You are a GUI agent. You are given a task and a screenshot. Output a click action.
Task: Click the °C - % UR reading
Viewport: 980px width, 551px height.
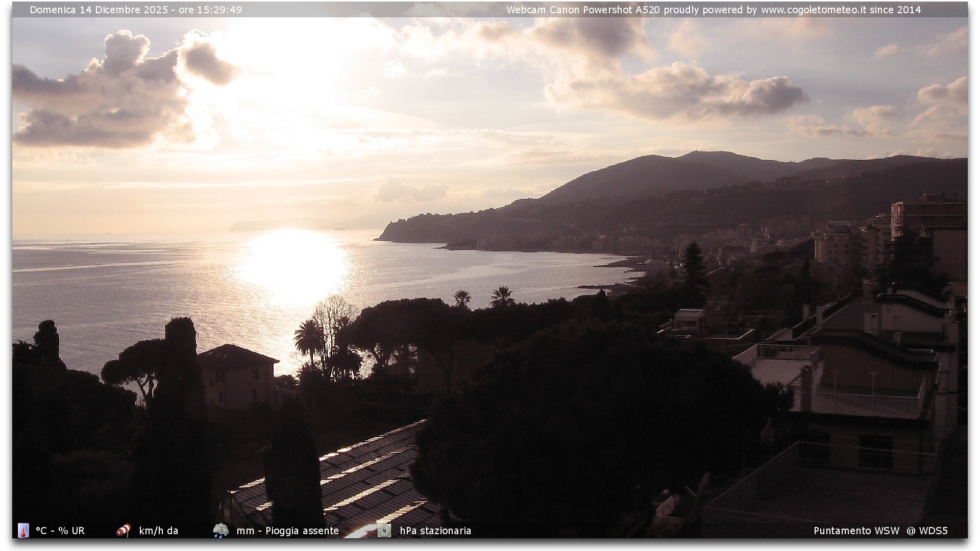point(60,531)
